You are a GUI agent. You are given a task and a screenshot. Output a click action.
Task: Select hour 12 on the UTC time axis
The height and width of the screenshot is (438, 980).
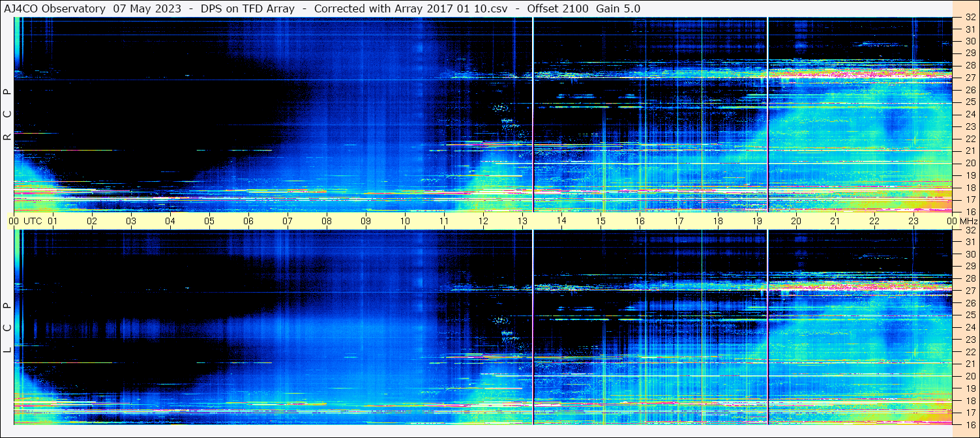(483, 221)
